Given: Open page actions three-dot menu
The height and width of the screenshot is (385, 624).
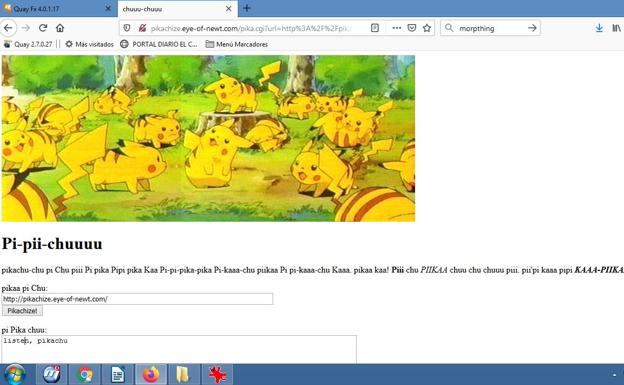Looking at the screenshot, I should tap(396, 28).
